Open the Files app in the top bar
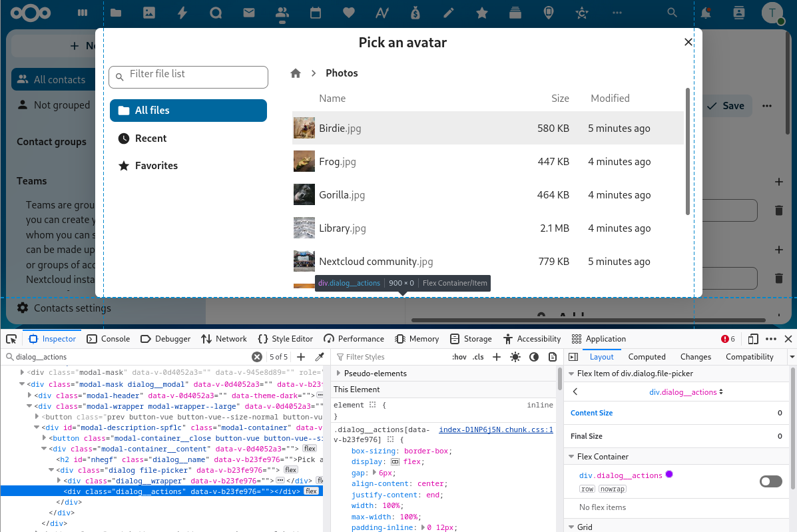 116,13
